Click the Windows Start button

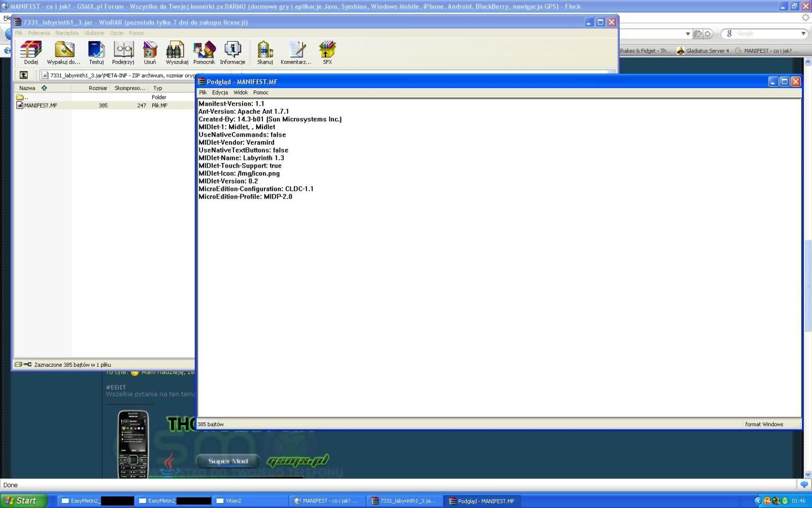pos(23,501)
